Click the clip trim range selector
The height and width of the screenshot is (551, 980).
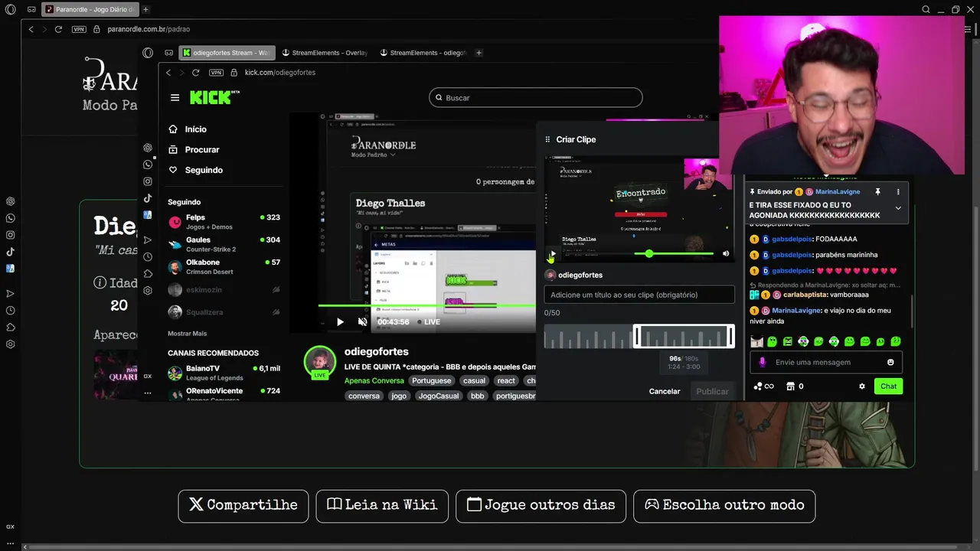(684, 336)
